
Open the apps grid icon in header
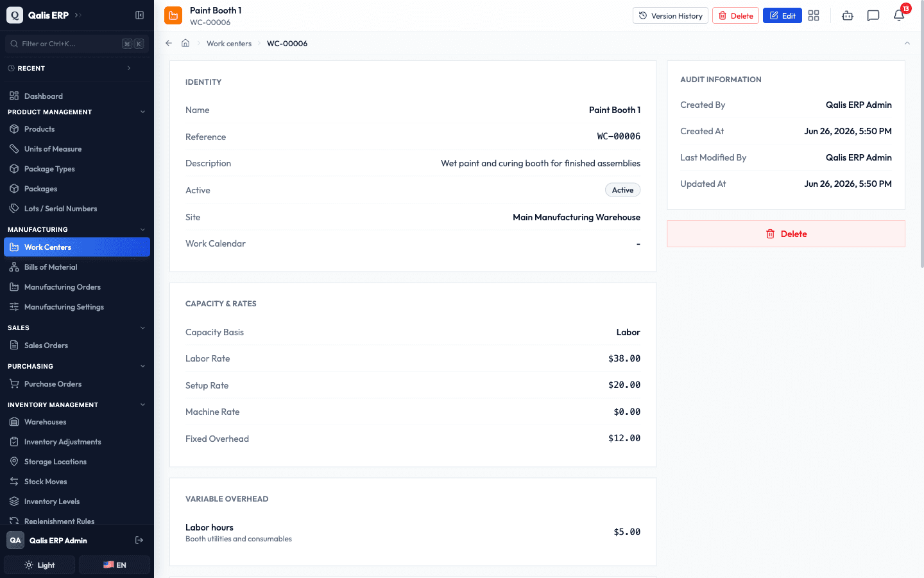(814, 15)
